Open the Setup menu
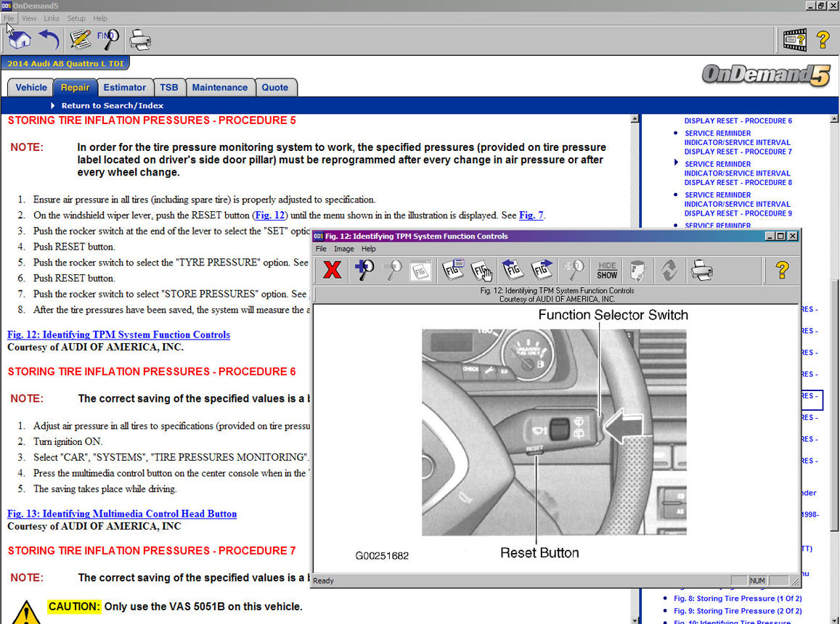840x624 pixels. [76, 18]
